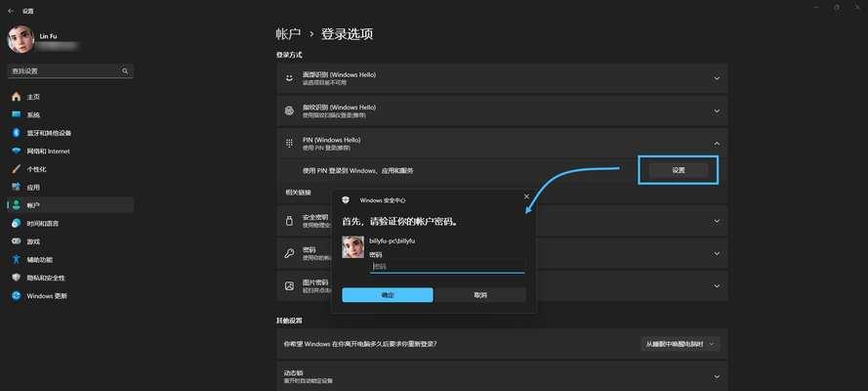This screenshot has height=391, width=868.
Task: Click the 查找设置 search box
Action: (70, 71)
